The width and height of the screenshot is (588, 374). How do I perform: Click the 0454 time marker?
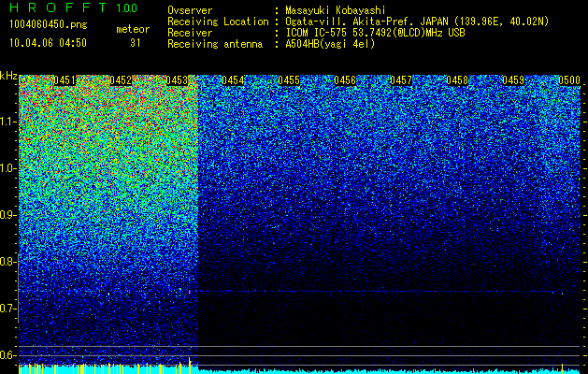tap(233, 80)
